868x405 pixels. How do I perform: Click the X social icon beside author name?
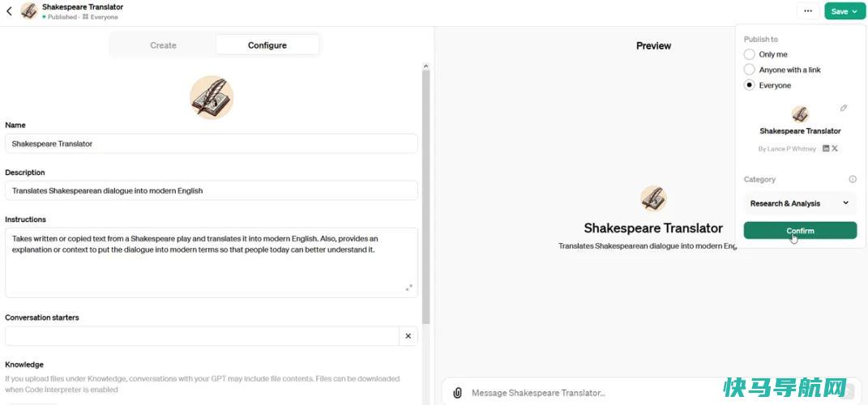pyautogui.click(x=835, y=148)
